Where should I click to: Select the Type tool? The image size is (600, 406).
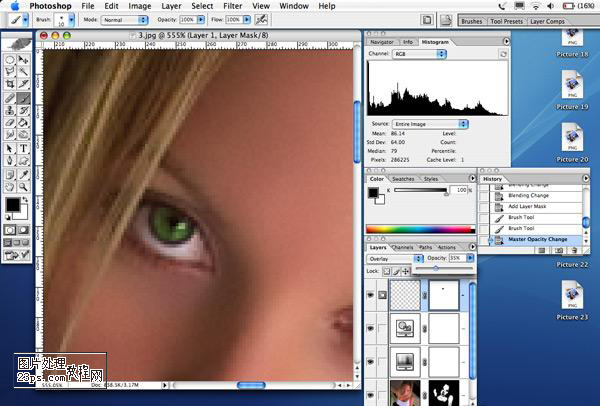click(24, 148)
